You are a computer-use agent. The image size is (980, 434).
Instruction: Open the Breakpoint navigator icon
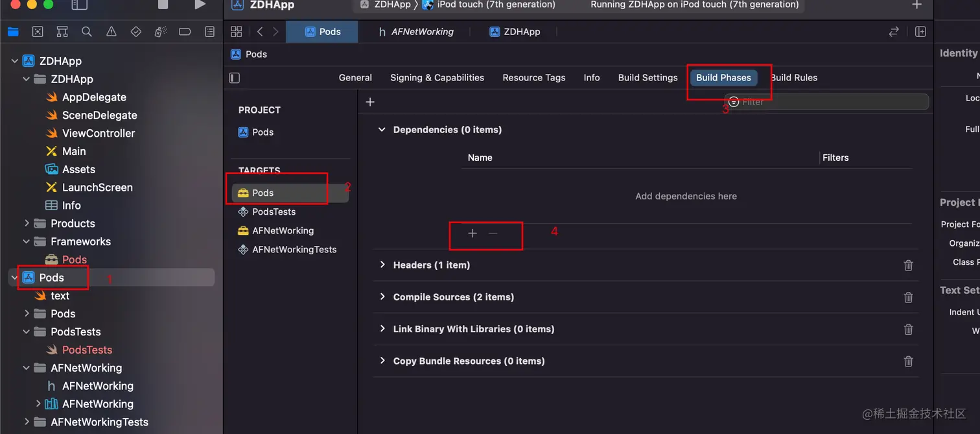point(185,32)
